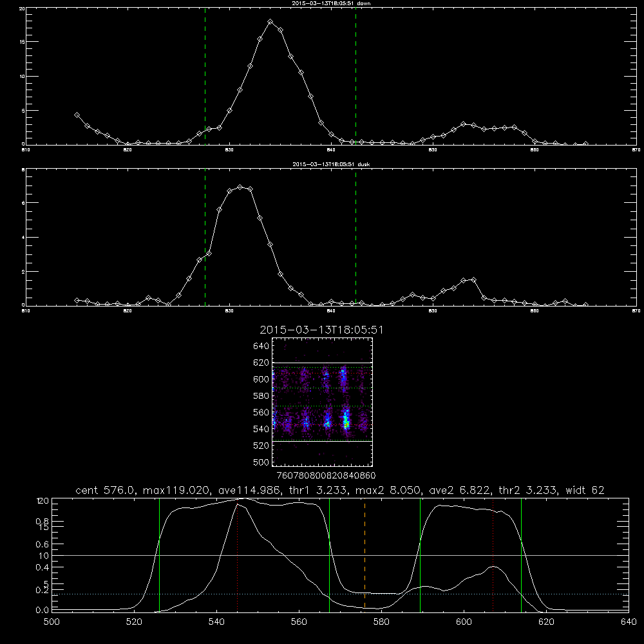This screenshot has height=644, width=644.
Task: Click the white horizontal line at 10 in bottom plot
Action: point(341,555)
